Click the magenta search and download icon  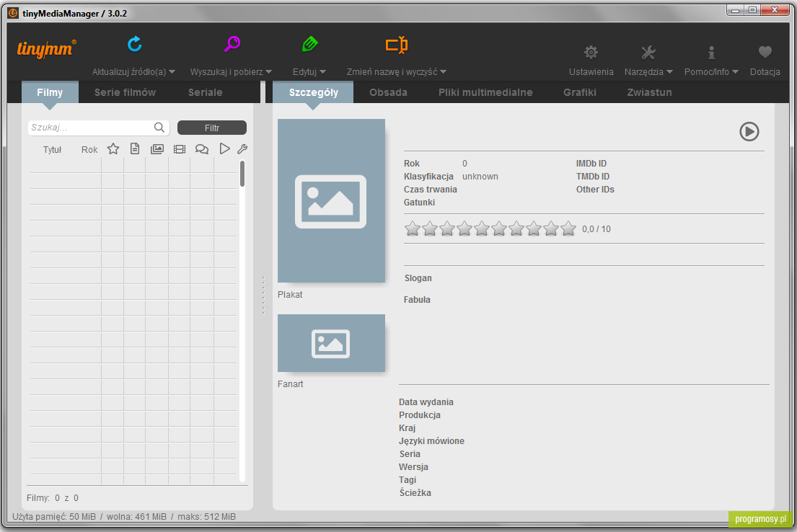(232, 44)
